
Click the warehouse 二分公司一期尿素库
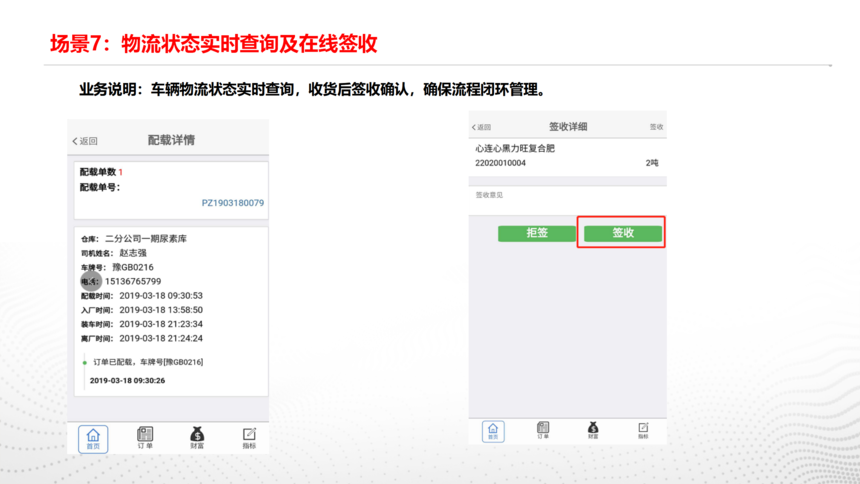pyautogui.click(x=146, y=239)
